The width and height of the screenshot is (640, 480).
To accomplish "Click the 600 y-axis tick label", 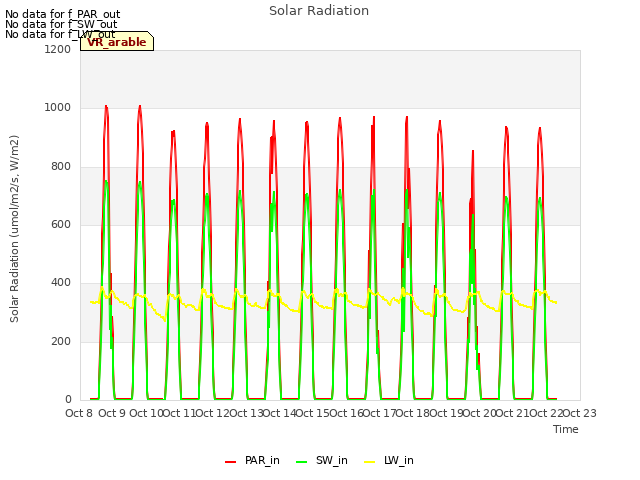I will click(x=61, y=224).
